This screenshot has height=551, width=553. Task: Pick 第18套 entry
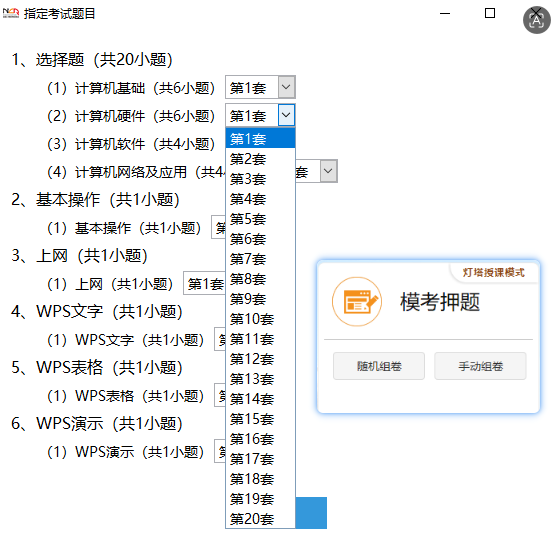(260, 479)
